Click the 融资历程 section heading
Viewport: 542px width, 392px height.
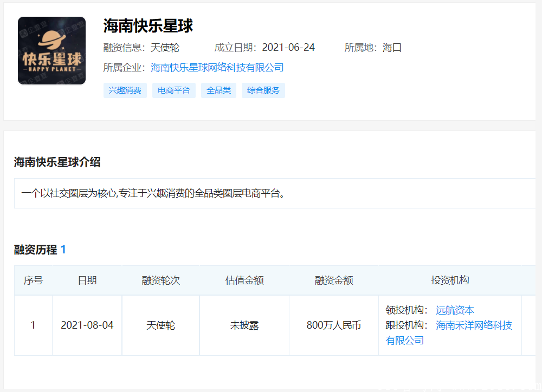[x=35, y=250]
